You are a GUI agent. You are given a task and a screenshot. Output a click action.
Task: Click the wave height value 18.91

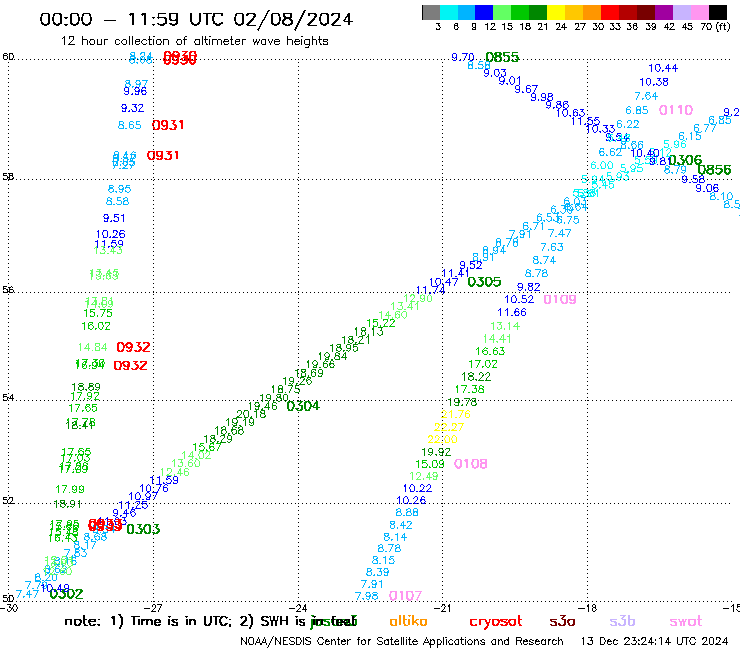point(67,504)
